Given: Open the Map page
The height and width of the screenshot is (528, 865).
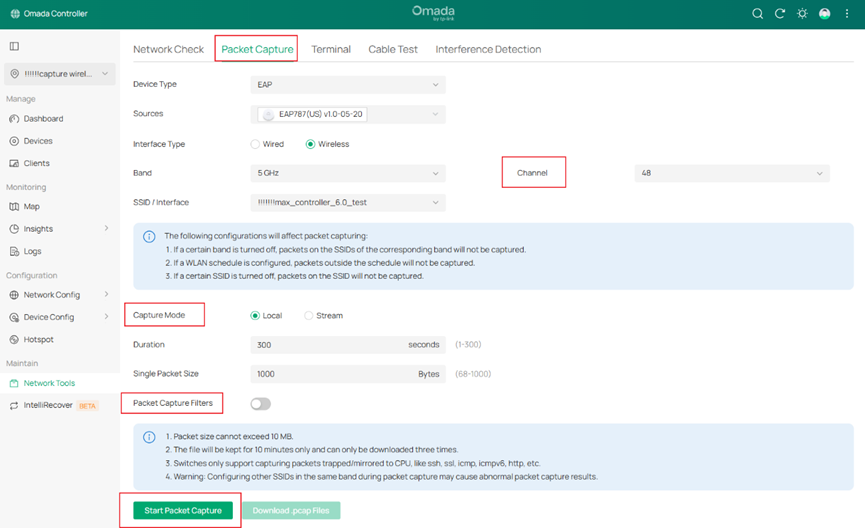Looking at the screenshot, I should pos(31,206).
